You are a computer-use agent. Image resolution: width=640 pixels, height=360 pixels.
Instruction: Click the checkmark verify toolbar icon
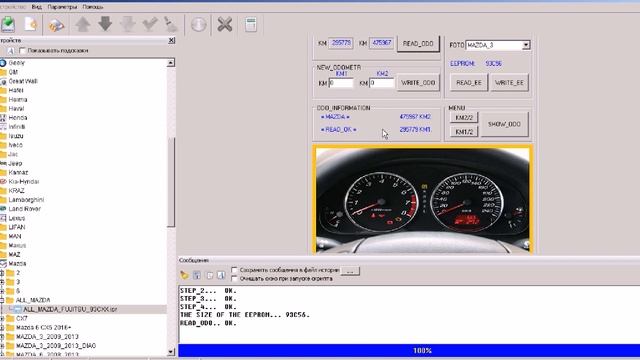click(150, 24)
